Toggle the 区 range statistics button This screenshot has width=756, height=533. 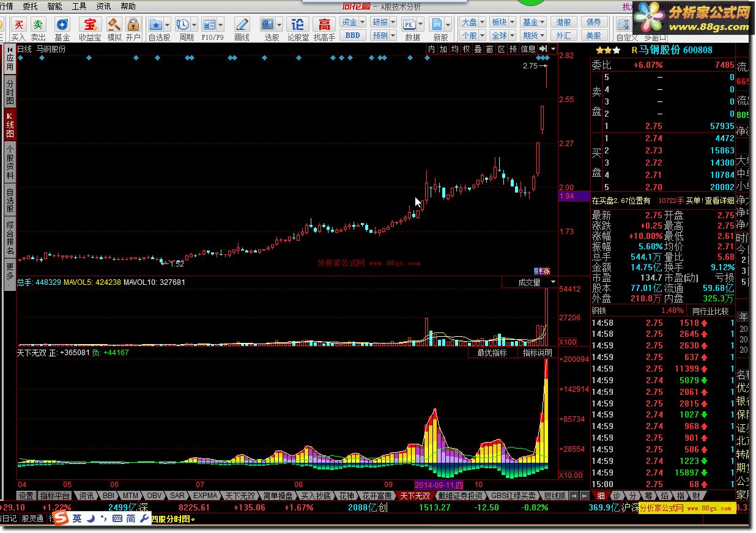[502, 49]
